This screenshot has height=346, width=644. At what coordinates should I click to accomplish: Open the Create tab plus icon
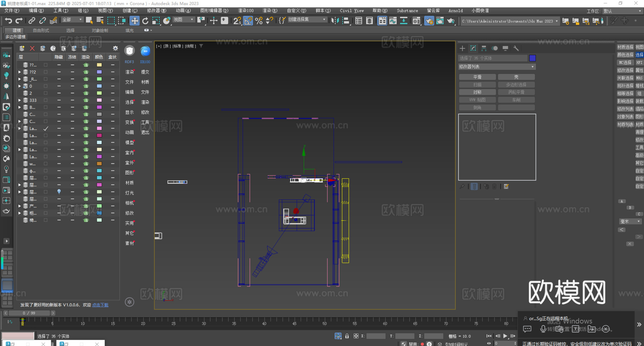tap(462, 48)
